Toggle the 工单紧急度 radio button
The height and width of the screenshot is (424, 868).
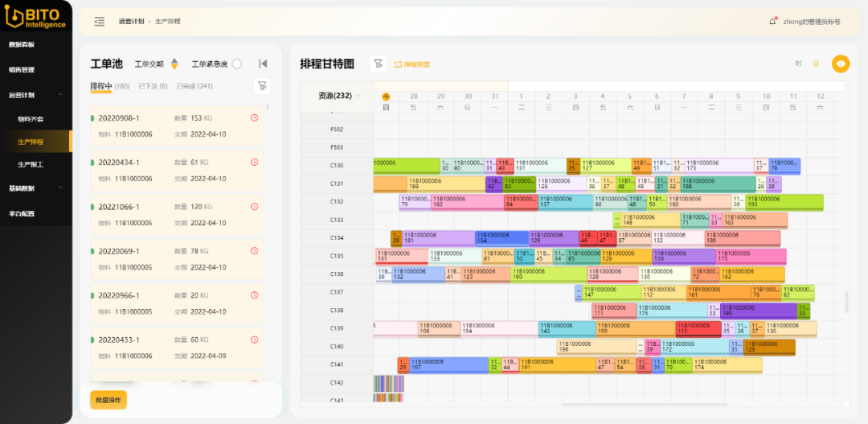pyautogui.click(x=237, y=64)
